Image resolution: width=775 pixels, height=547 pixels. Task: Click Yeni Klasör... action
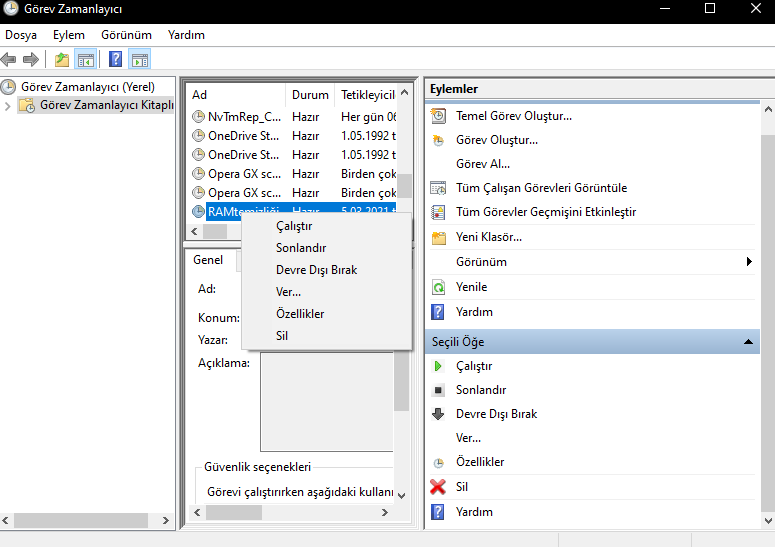tap(488, 237)
